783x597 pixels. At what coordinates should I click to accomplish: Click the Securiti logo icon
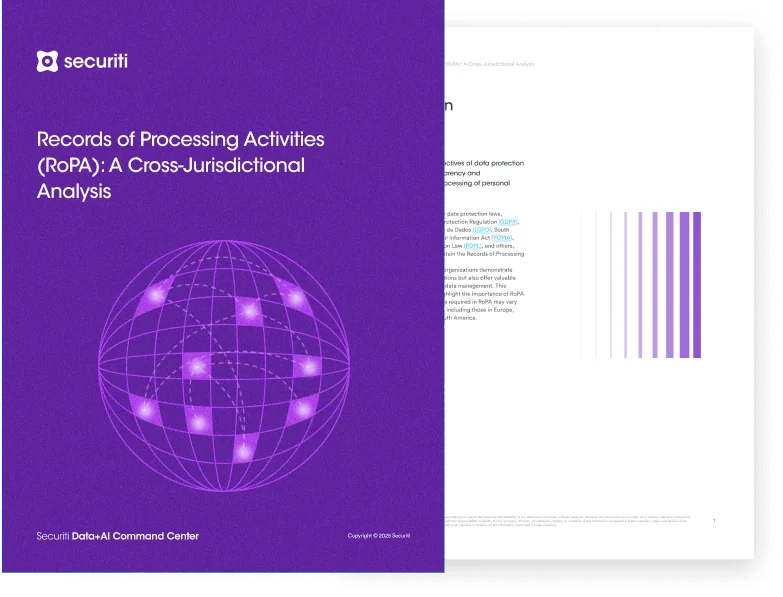[x=47, y=62]
